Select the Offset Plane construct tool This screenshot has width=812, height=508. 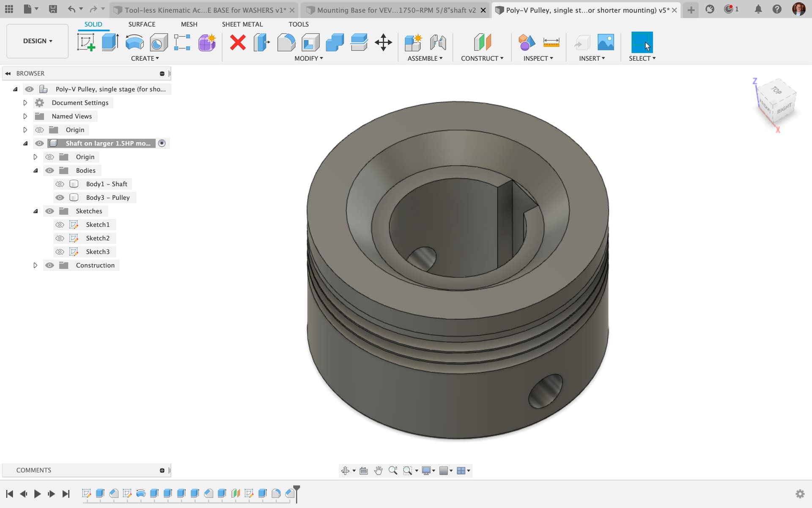[483, 42]
